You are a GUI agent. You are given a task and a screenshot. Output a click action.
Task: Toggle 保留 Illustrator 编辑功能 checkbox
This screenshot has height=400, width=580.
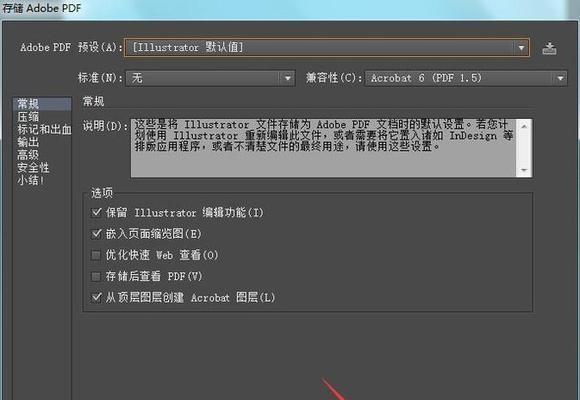tap(96, 212)
